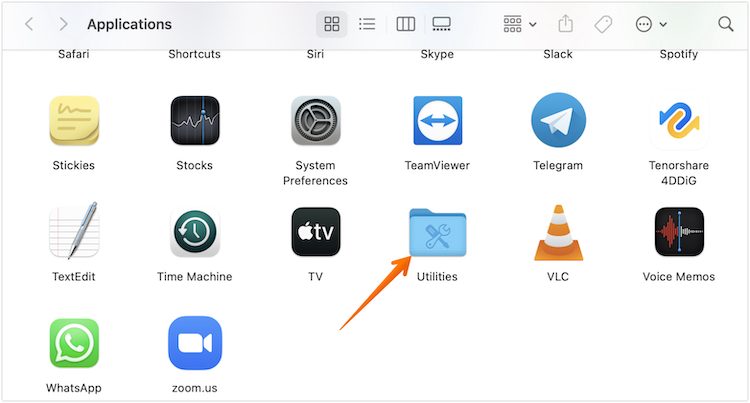
Task: Open Finder search magnifier
Action: (x=726, y=24)
